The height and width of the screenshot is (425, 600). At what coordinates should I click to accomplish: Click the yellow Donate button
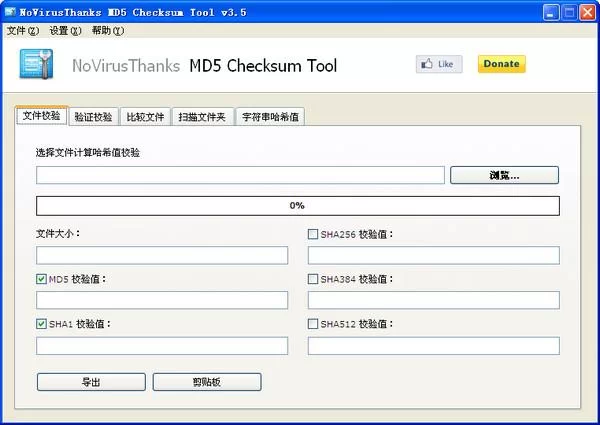(x=501, y=64)
